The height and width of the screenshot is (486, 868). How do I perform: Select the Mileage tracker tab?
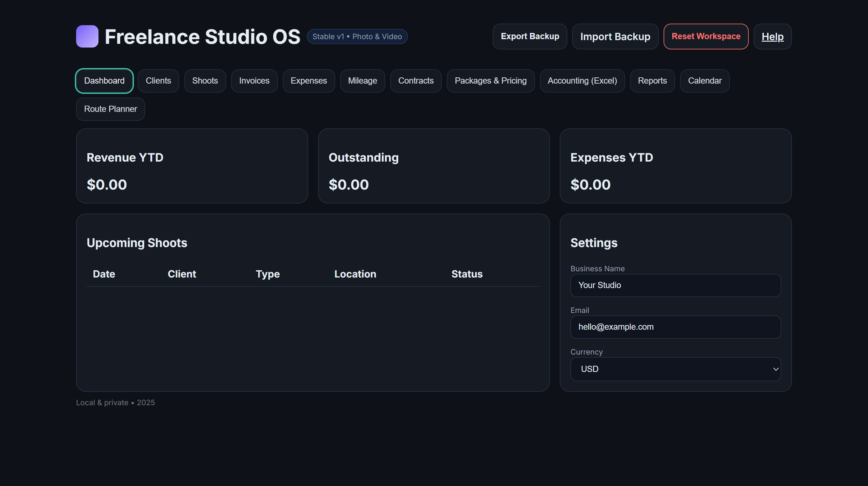coord(362,81)
